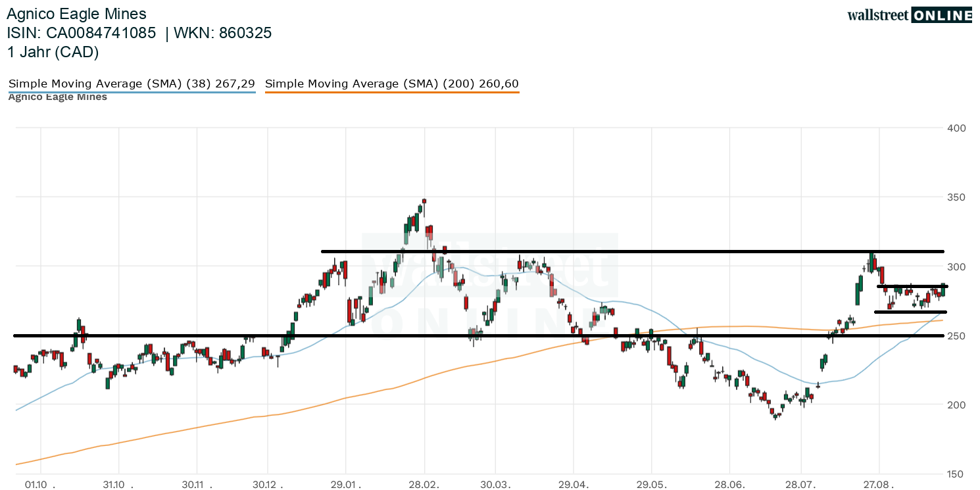
Task: Click the 1 Jahr (CAD) period label
Action: point(53,53)
